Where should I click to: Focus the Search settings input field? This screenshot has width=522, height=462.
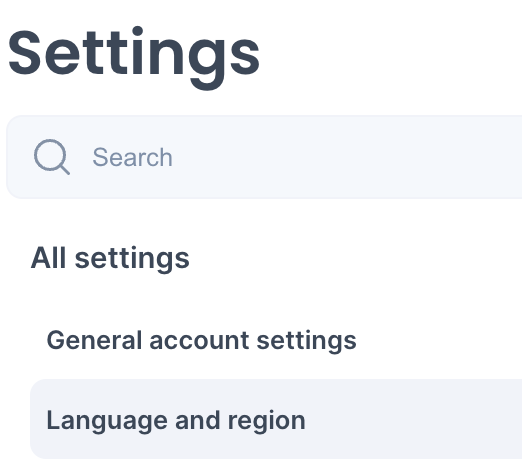[264, 157]
